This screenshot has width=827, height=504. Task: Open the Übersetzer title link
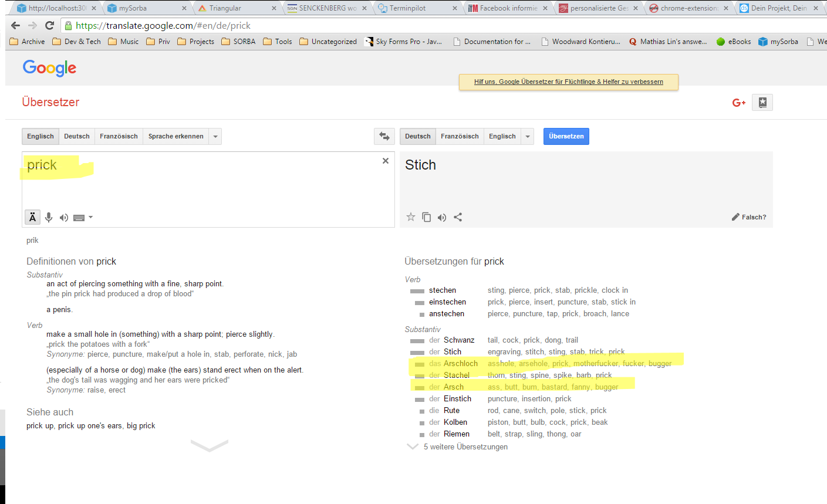click(x=50, y=102)
